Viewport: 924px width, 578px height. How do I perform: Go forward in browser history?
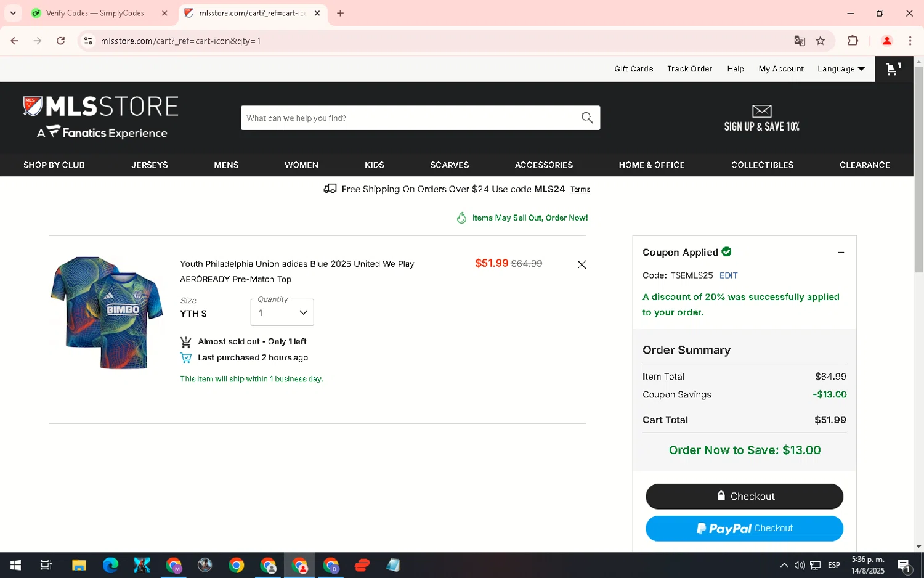[38, 41]
